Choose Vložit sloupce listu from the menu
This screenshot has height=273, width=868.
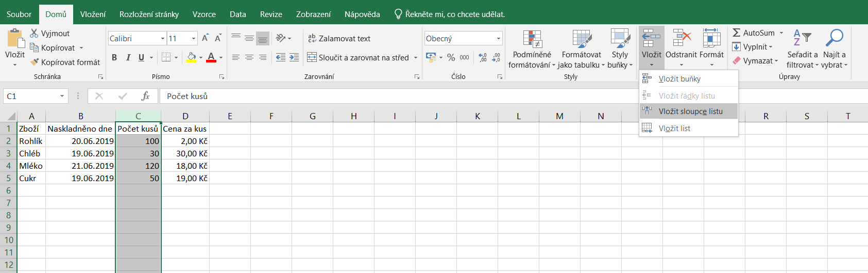(x=689, y=111)
